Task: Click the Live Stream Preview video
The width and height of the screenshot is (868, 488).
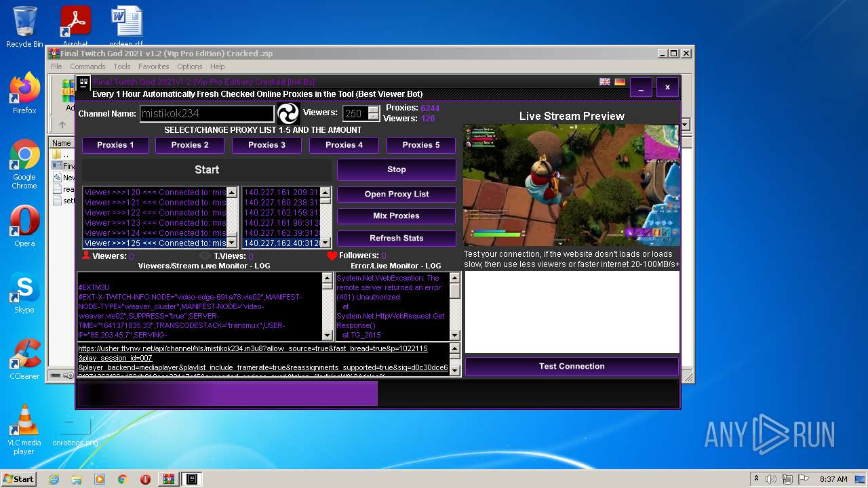Action: coord(572,185)
